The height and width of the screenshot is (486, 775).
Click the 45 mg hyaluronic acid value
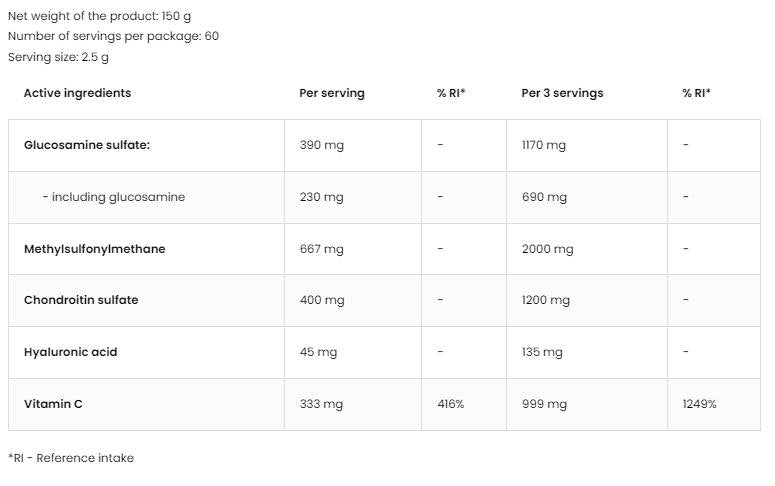[318, 352]
